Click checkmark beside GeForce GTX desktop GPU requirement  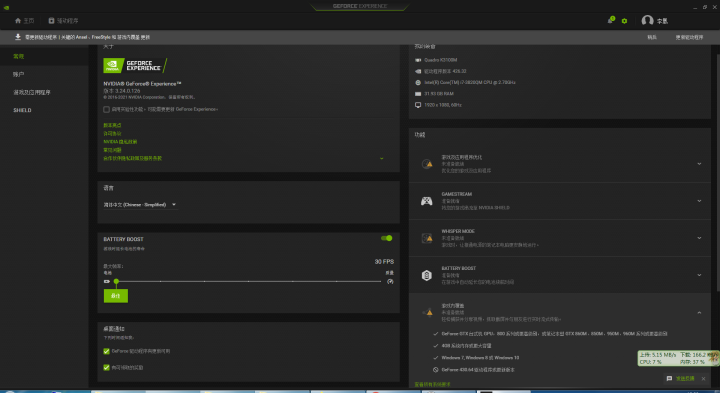pos(436,334)
